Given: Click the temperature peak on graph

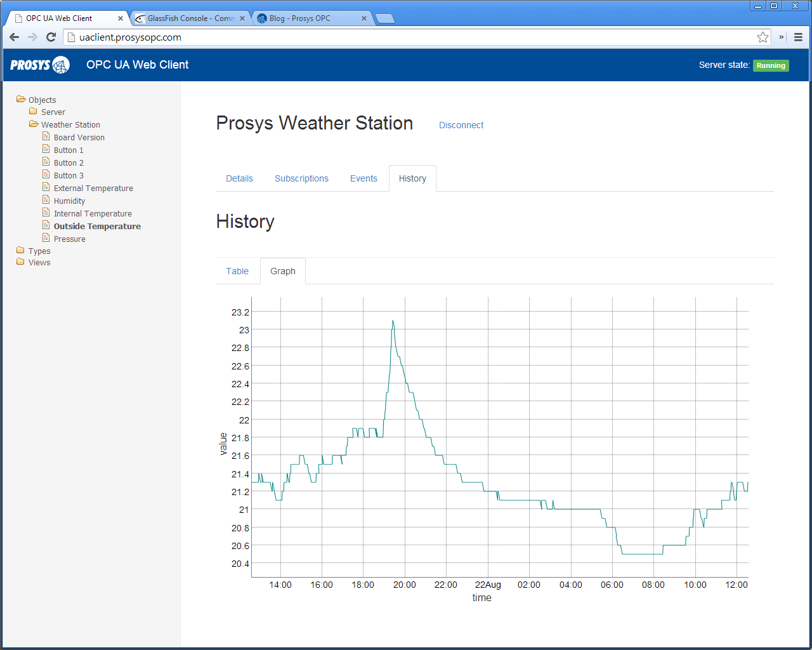Looking at the screenshot, I should [393, 321].
